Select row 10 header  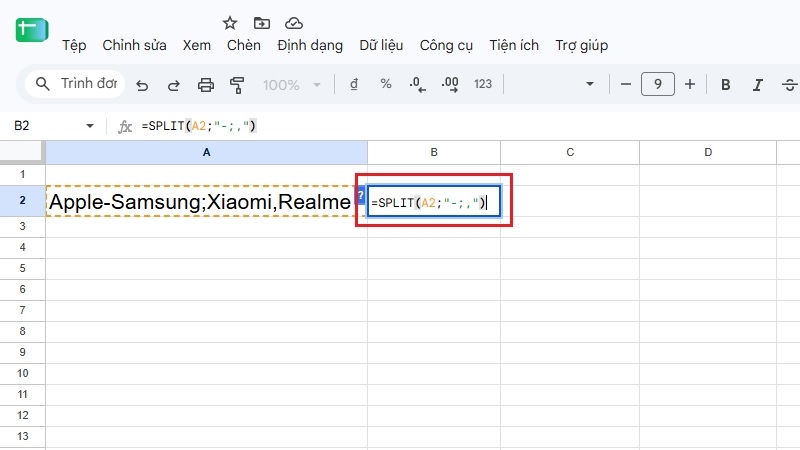[22, 373]
